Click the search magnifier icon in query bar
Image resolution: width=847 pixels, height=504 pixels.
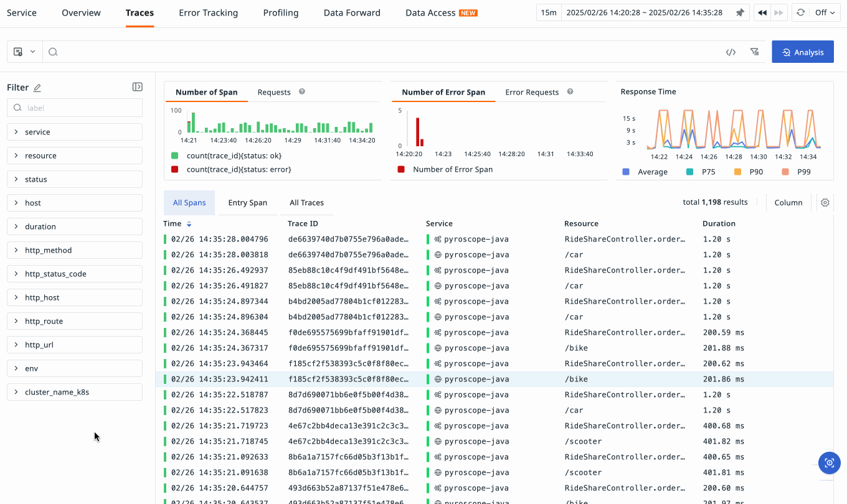(x=53, y=52)
